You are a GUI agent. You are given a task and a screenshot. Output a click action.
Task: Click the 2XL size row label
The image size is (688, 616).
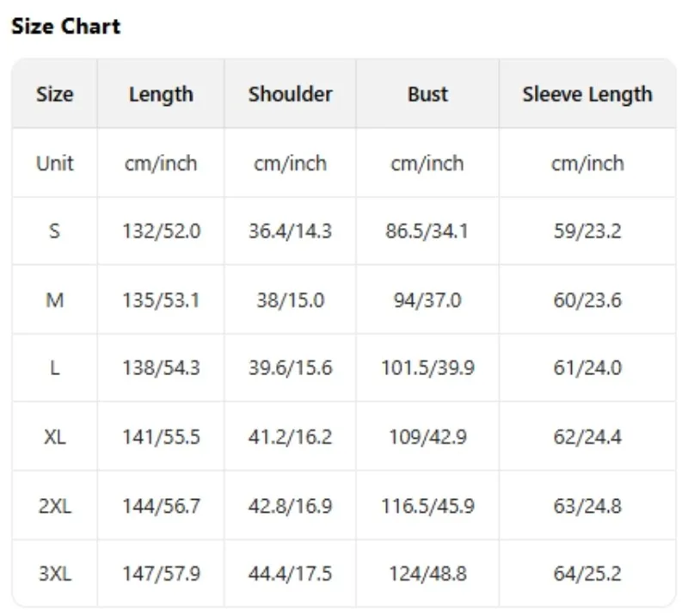[x=55, y=506]
